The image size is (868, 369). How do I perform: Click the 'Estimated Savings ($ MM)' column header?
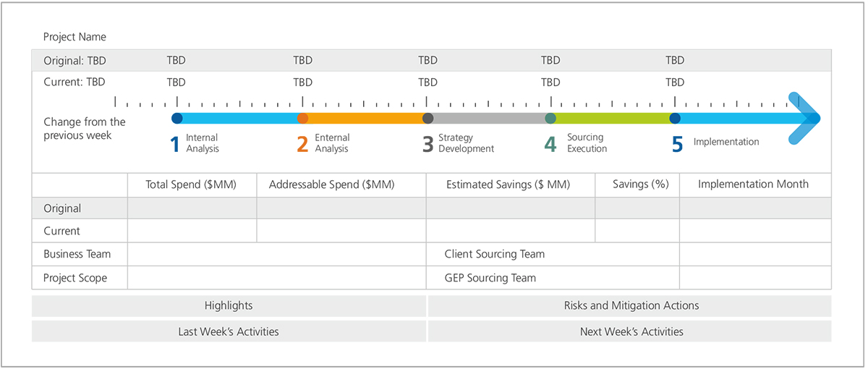(x=508, y=184)
